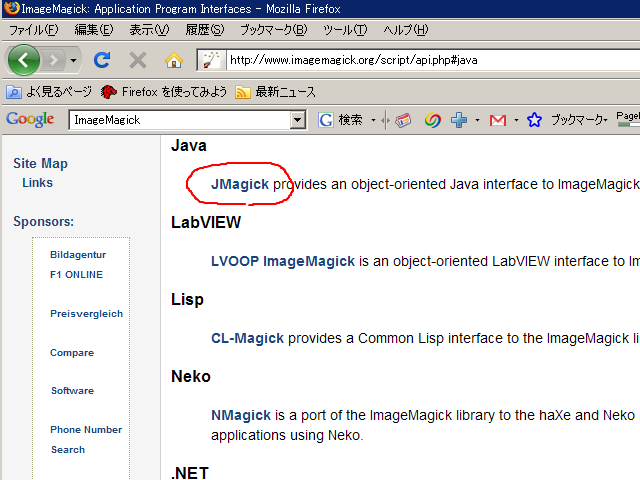
Task: Open the 表示(V) menu
Action: click(149, 30)
